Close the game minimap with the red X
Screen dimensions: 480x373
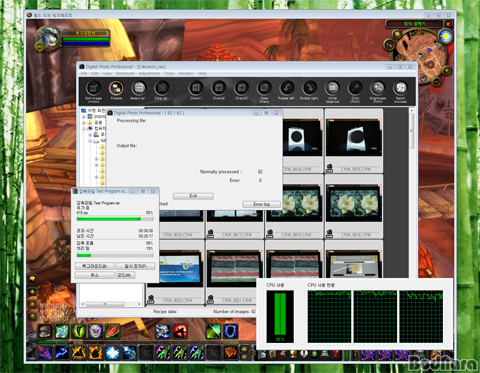(x=448, y=24)
